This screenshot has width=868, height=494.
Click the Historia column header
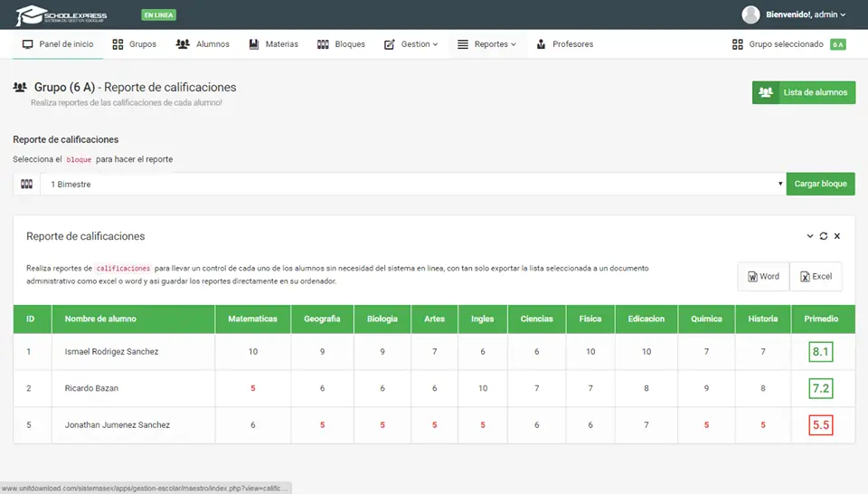[763, 319]
